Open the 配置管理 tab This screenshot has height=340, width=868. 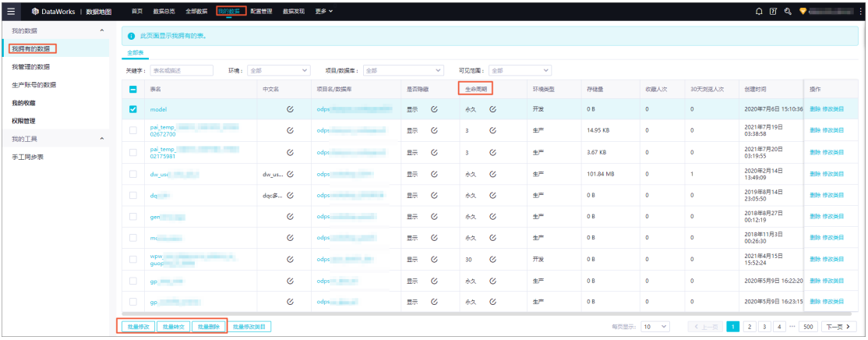coord(261,11)
